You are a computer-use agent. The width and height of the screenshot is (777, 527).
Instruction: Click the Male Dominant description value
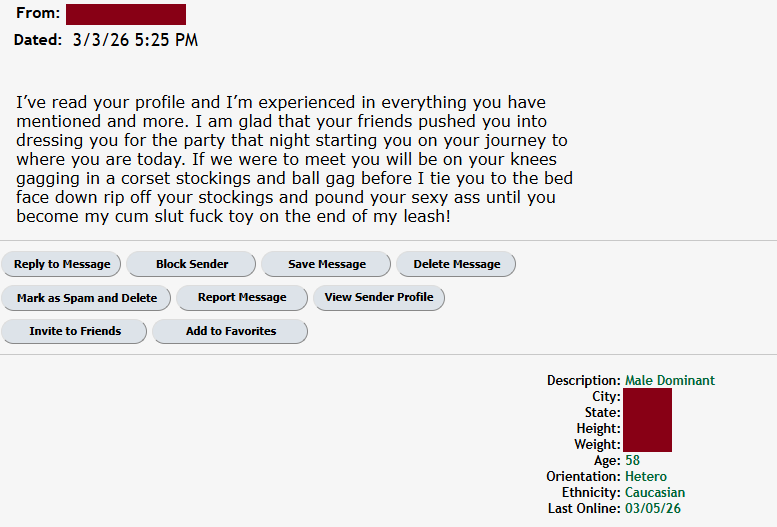[x=670, y=380]
